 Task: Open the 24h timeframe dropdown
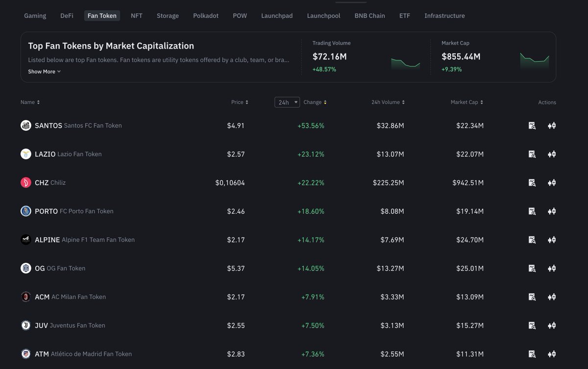click(x=287, y=102)
